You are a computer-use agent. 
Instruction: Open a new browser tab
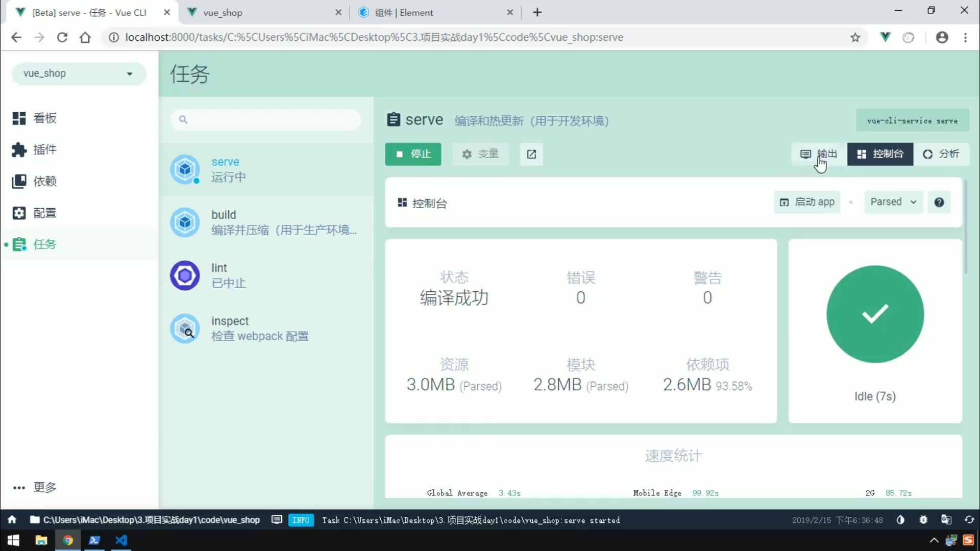(537, 12)
